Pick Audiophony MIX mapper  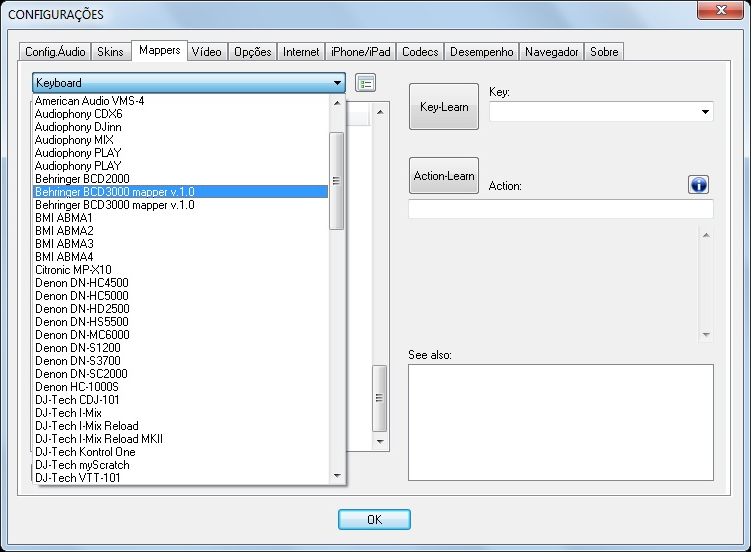181,140
